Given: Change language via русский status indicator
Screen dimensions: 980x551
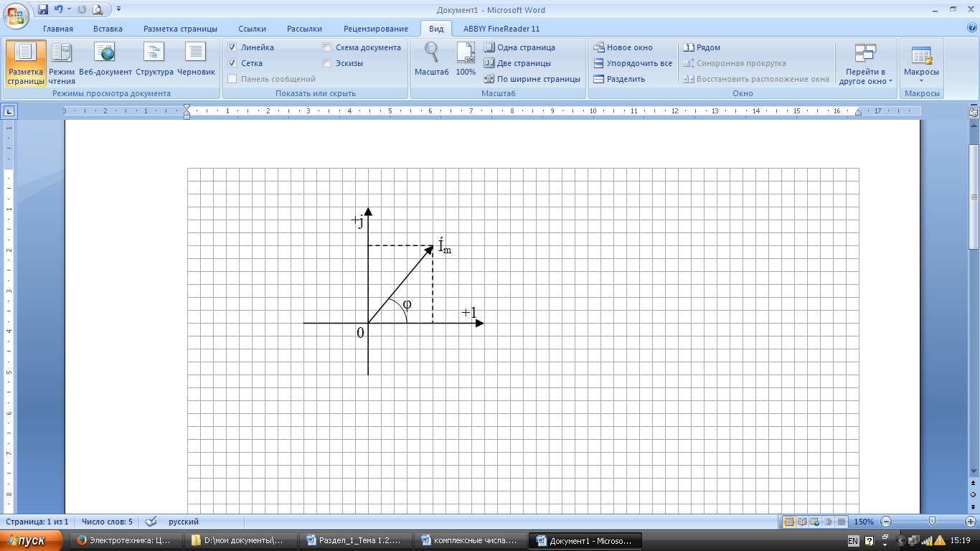Looking at the screenshot, I should 184,522.
